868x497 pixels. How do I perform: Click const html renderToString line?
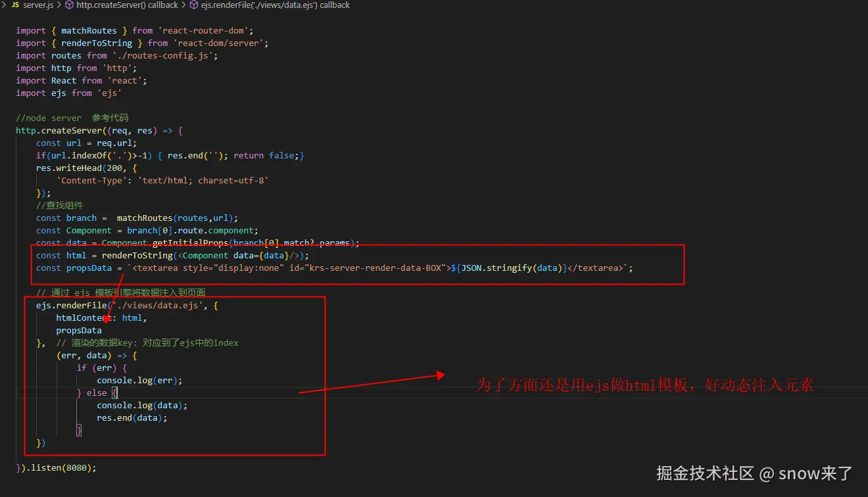point(172,256)
